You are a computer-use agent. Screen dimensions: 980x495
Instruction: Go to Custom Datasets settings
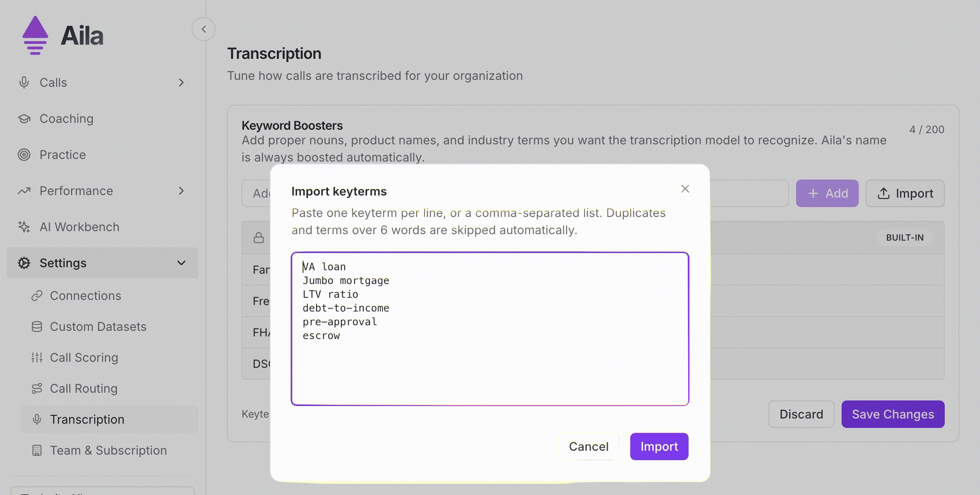(x=109, y=327)
